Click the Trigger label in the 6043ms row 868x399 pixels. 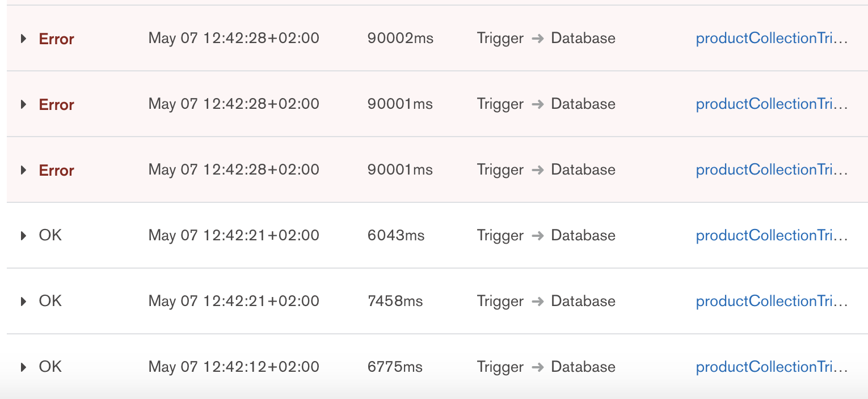click(x=500, y=236)
